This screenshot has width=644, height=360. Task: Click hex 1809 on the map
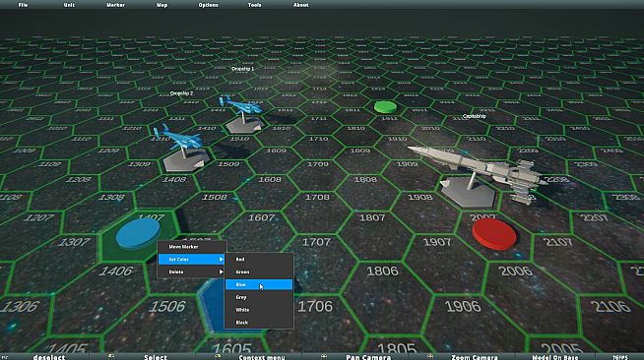(x=359, y=150)
